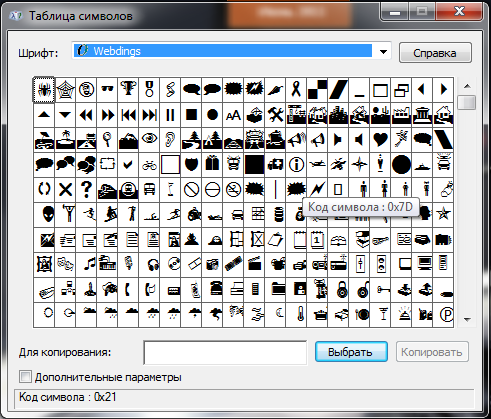Select the spider web symbol
This screenshot has width=491, height=419.
(65, 90)
